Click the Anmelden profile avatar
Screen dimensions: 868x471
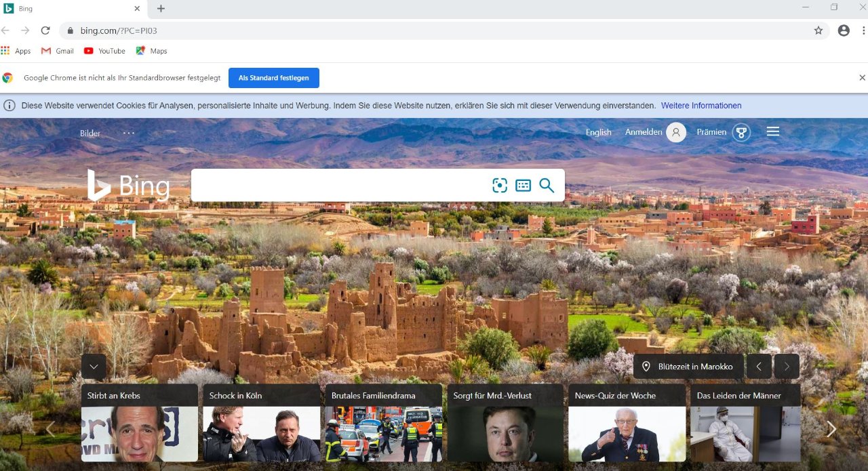(676, 132)
